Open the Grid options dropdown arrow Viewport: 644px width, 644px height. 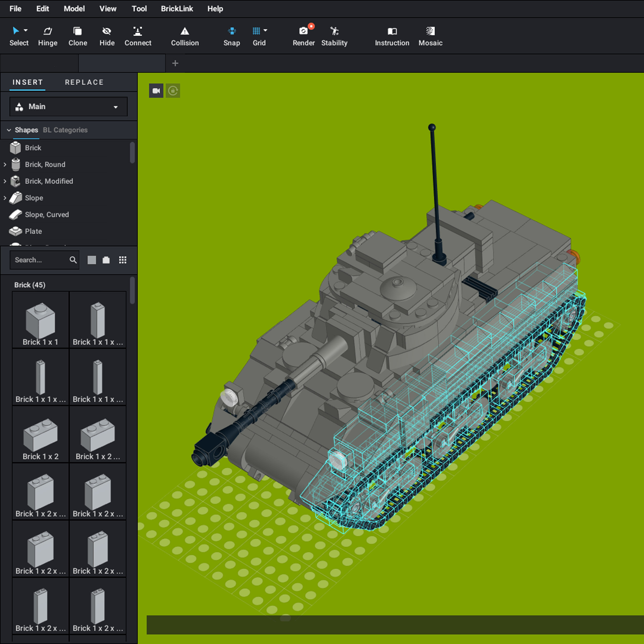tap(265, 30)
